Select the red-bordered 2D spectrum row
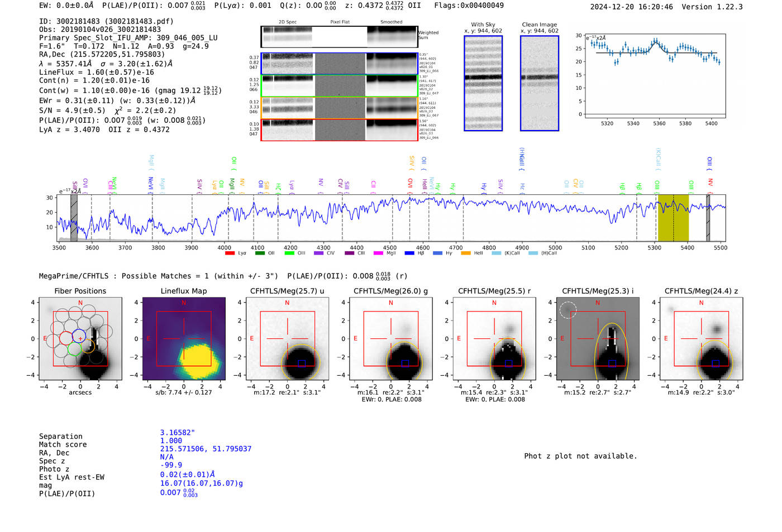The width and height of the screenshot is (782, 532). (x=339, y=130)
